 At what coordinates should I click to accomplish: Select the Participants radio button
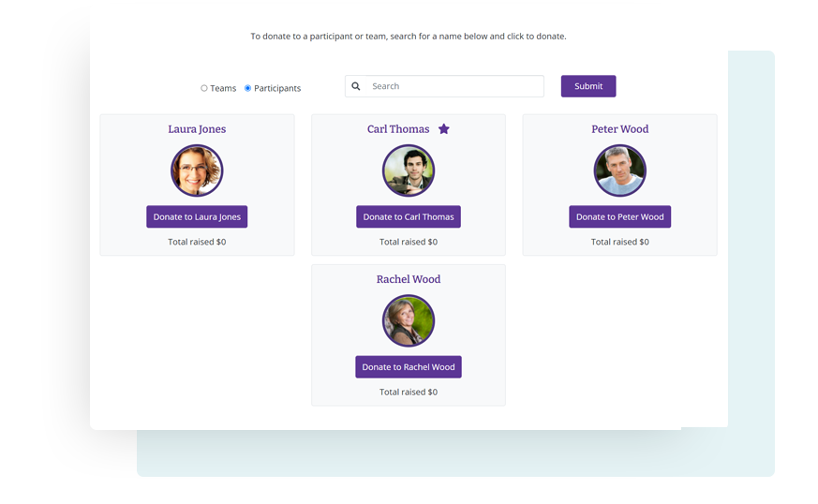[x=247, y=88]
